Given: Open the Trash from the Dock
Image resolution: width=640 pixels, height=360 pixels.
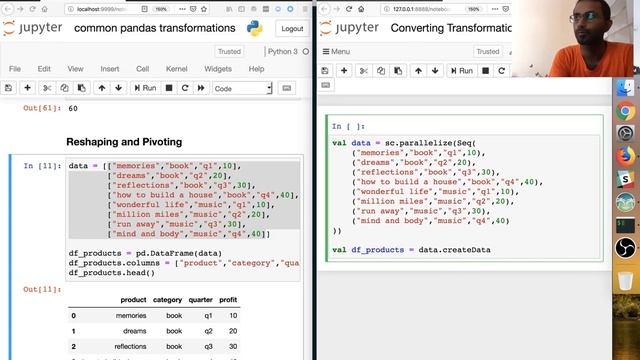Looking at the screenshot, I should pos(625,281).
